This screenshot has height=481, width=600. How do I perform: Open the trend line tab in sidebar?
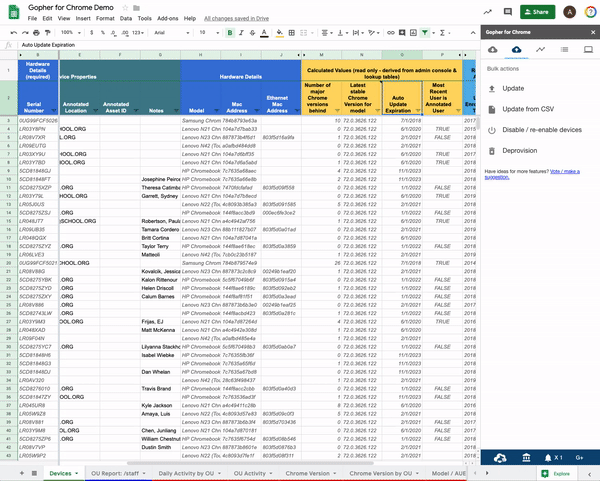pos(540,49)
